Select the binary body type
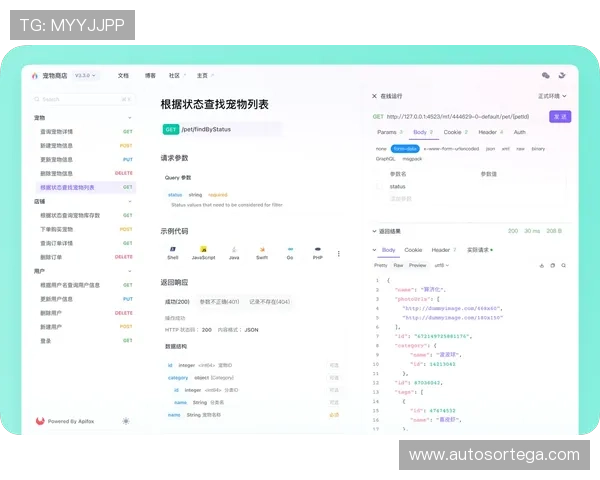This screenshot has width=600, height=480. 538,149
